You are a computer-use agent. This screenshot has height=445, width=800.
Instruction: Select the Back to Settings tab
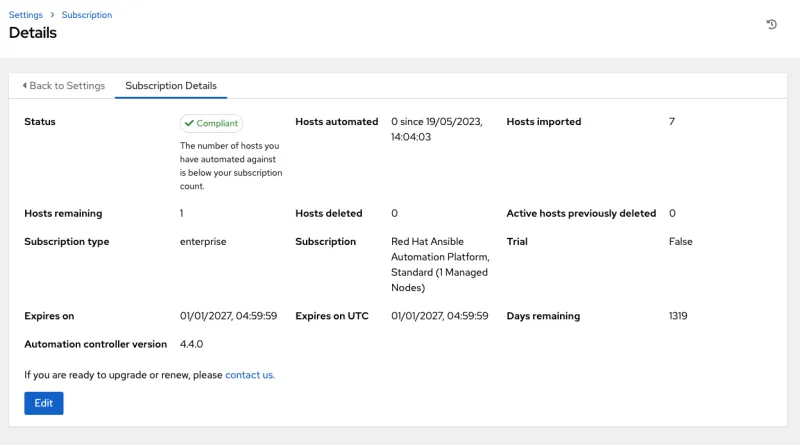point(63,86)
